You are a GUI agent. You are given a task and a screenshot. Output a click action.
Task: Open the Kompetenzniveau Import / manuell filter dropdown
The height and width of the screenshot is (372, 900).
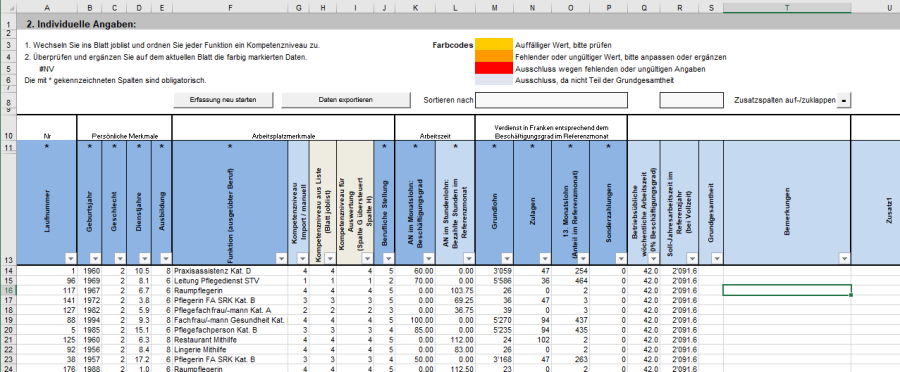[x=302, y=258]
